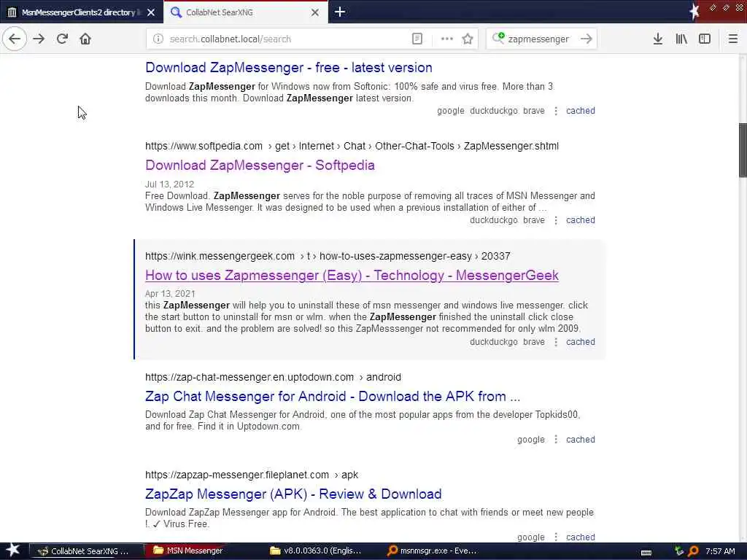Viewport: 747px width, 560px height.
Task: Open the downloads panel
Action: pyautogui.click(x=658, y=39)
